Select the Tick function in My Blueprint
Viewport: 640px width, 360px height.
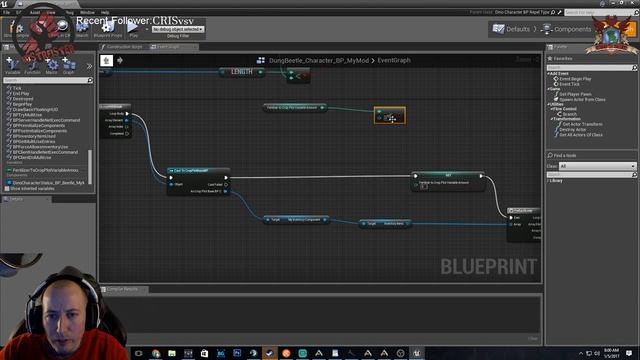pyautogui.click(x=17, y=88)
